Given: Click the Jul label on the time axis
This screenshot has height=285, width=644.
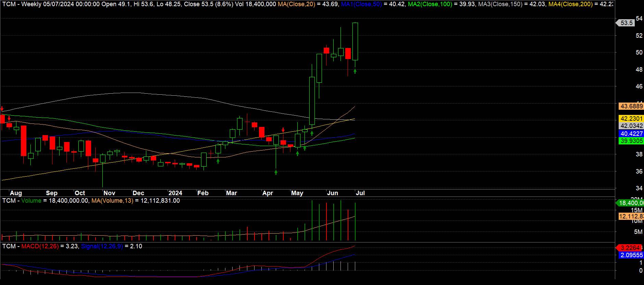Looking at the screenshot, I should click(360, 193).
